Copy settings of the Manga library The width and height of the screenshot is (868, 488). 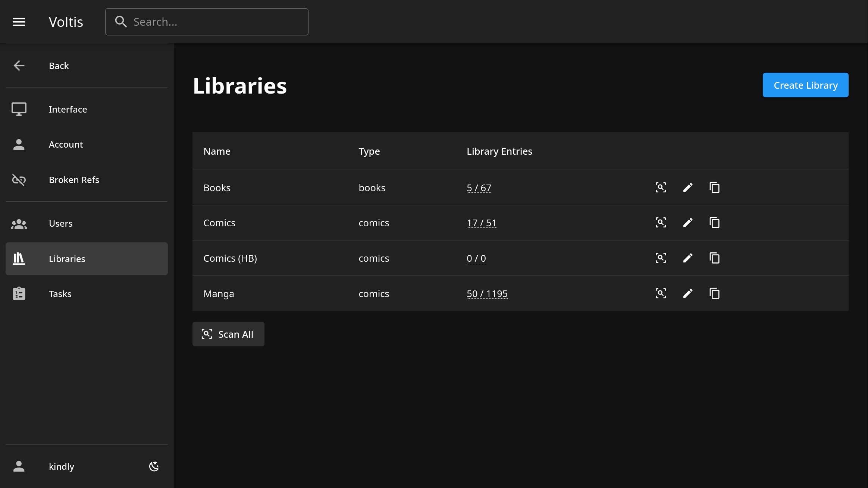click(714, 293)
